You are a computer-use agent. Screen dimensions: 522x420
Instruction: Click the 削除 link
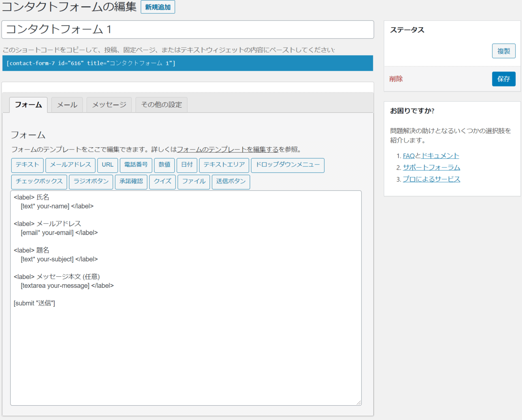tap(396, 79)
